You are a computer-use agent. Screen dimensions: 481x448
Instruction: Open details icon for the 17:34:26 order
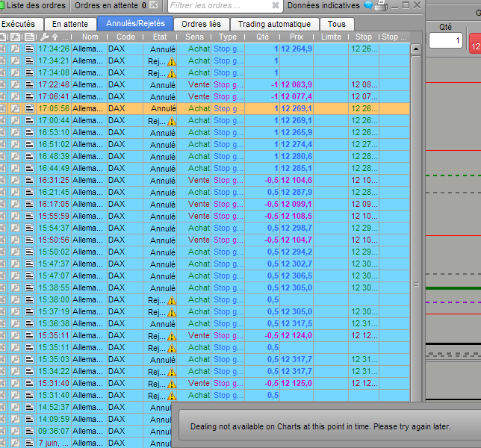click(29, 49)
